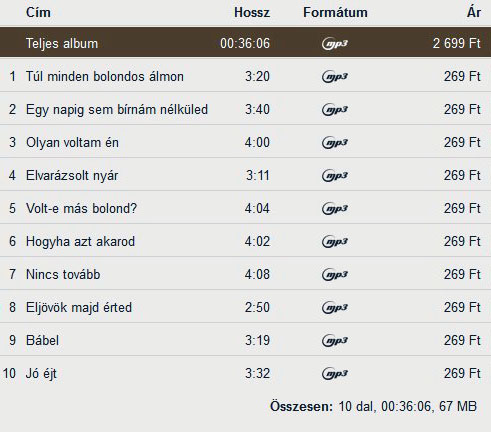
Task: Click mp3 icon for Túl minden bolondos álmon
Action: tap(335, 77)
